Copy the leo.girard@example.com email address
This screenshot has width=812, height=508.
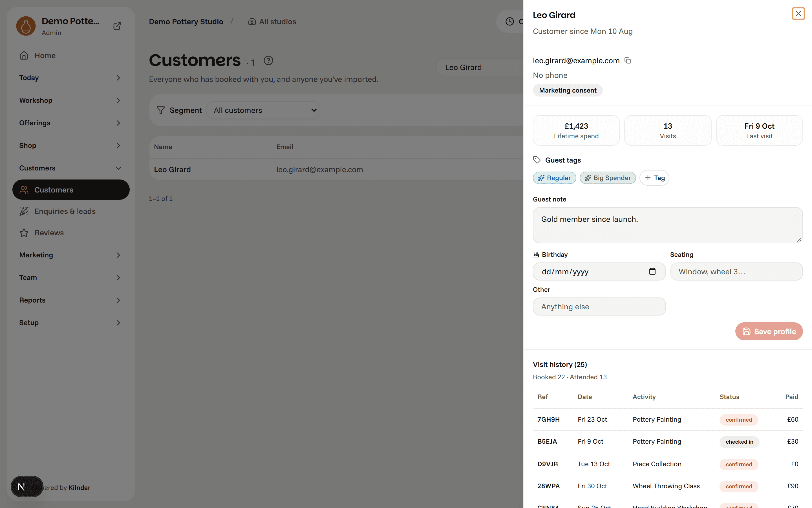point(627,60)
